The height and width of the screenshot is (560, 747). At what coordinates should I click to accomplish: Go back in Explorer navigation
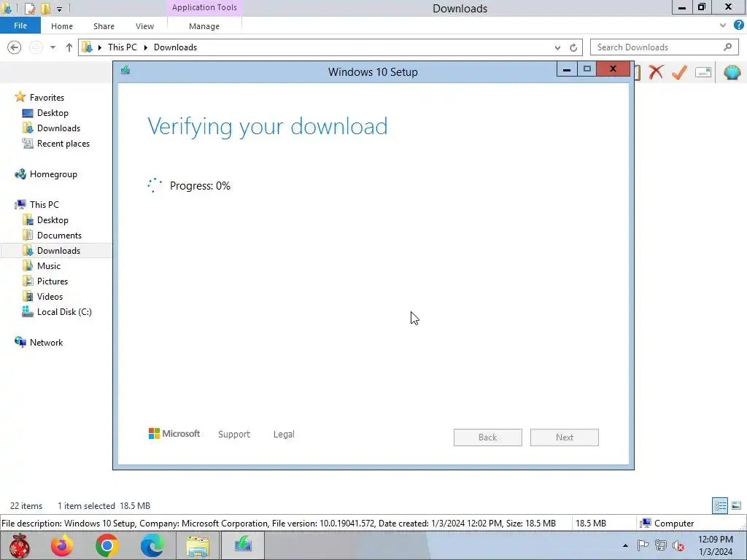pos(15,47)
